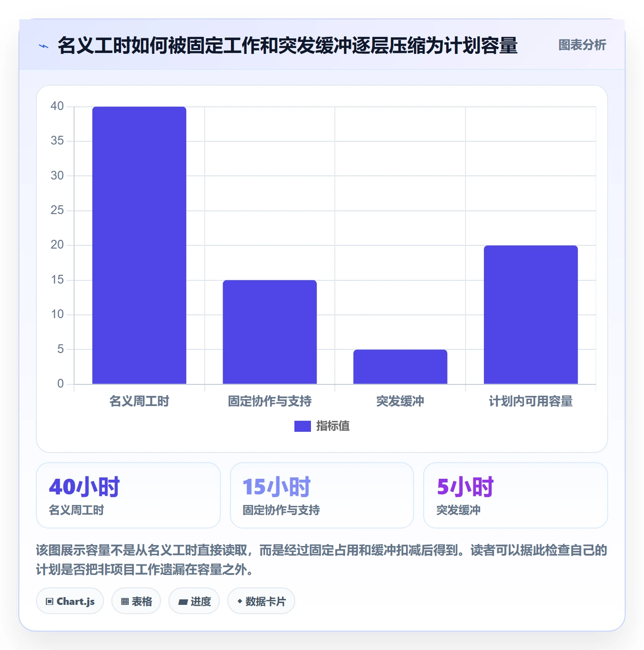Click the 名义周工时 x-axis label
The width and height of the screenshot is (644, 650).
click(139, 401)
